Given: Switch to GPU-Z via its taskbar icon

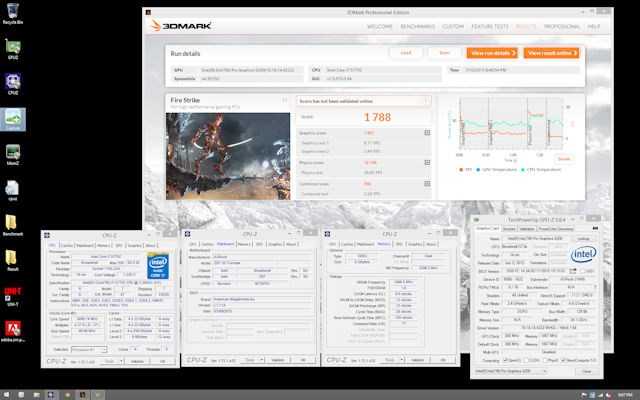Looking at the screenshot, I should pos(98,395).
